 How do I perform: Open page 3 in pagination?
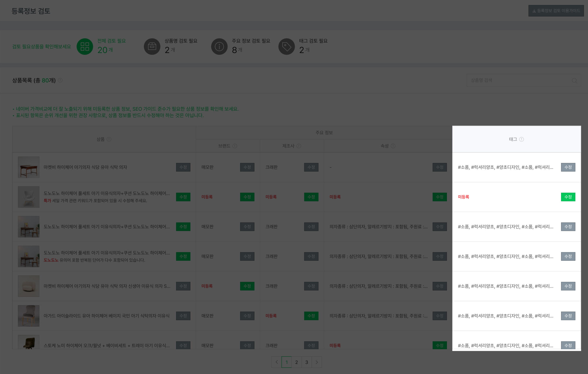click(x=306, y=362)
